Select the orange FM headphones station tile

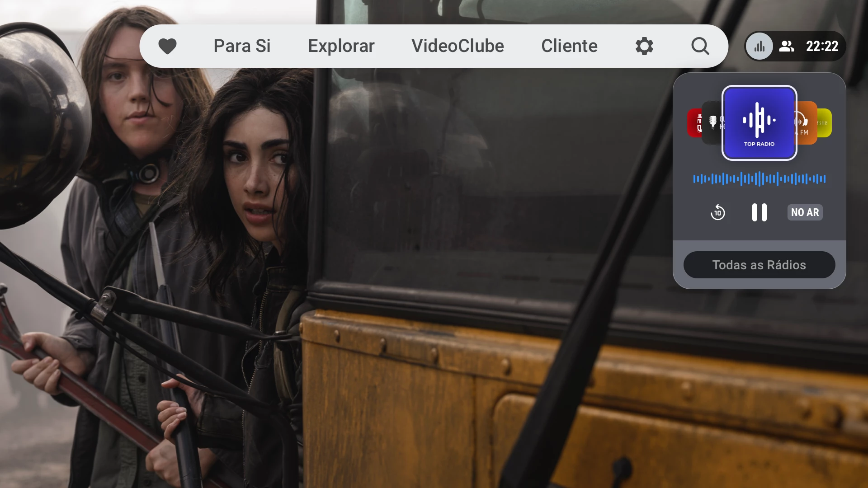pos(807,123)
